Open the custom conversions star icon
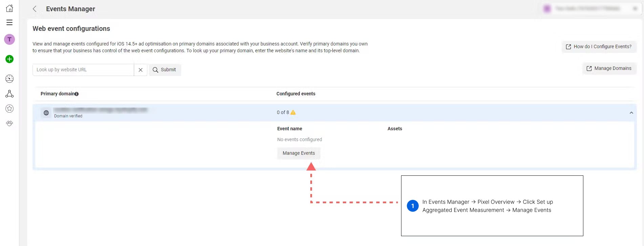 9,109
